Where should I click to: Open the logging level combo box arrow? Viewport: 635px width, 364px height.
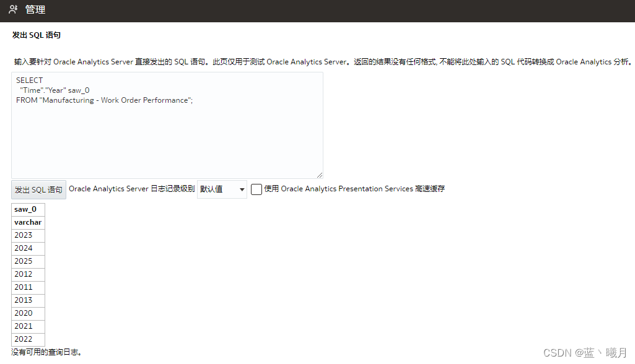241,189
